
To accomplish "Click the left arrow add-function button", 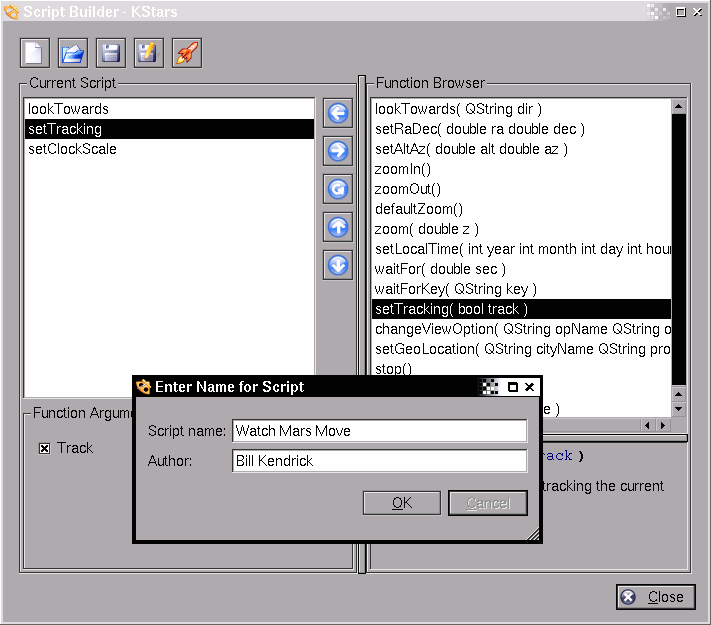I will (338, 113).
